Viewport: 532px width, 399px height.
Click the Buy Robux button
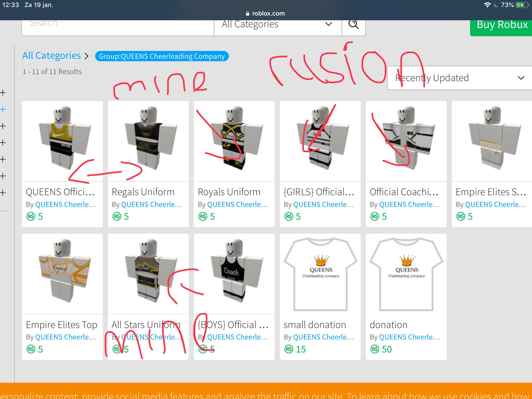pos(502,26)
